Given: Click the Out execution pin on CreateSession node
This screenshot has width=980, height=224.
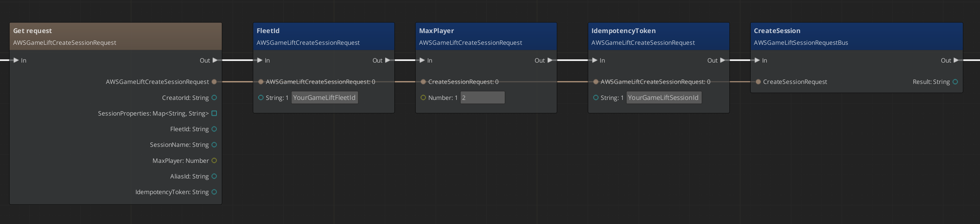Looking at the screenshot, I should [x=956, y=60].
